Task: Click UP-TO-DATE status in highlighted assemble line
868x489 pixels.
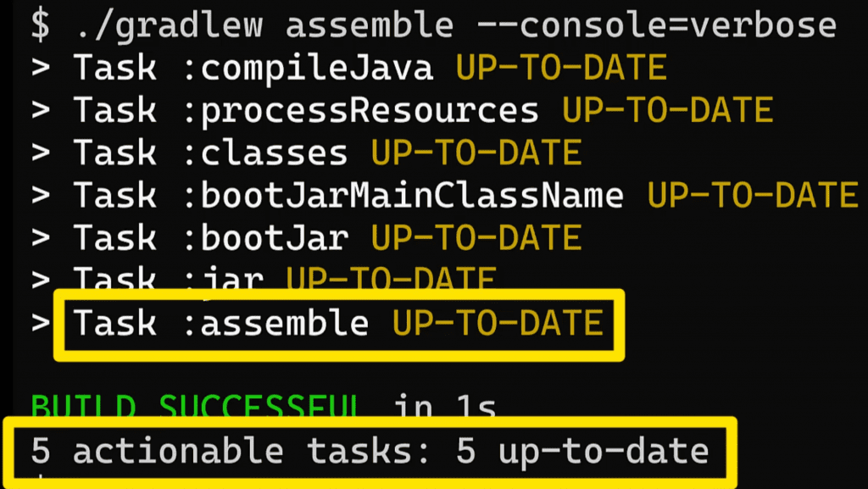Action: tap(497, 323)
